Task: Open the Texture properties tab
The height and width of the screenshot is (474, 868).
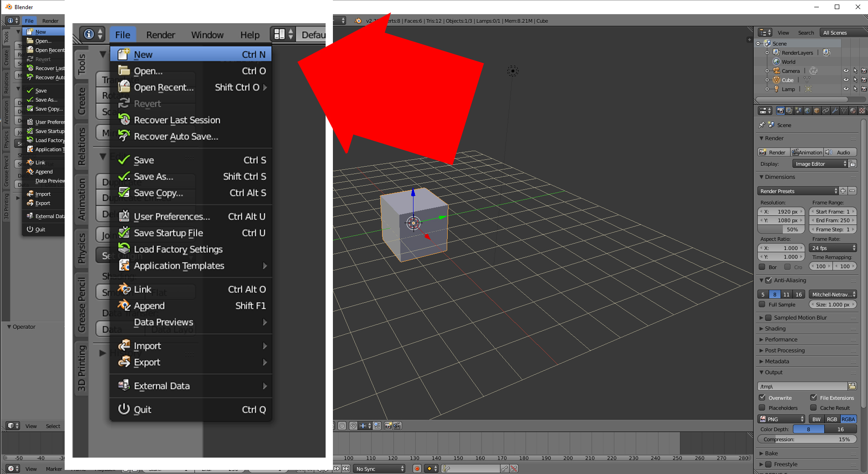Action: (x=862, y=111)
